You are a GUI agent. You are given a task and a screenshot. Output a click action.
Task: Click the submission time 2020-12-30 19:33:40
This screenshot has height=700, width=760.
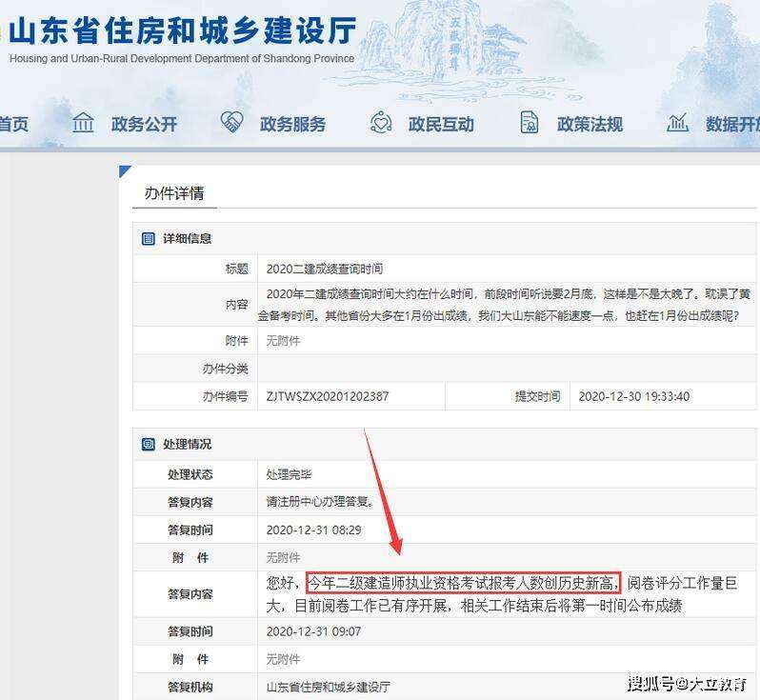(x=634, y=396)
